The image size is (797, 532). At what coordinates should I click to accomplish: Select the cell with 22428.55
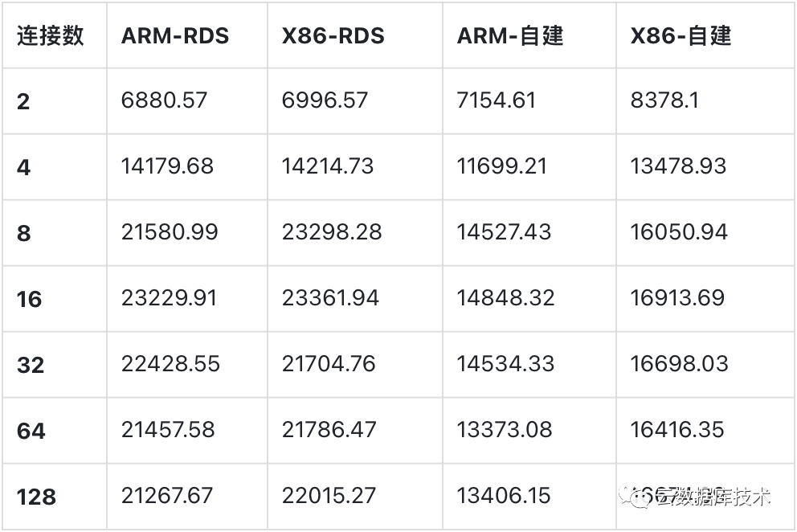pos(170,364)
